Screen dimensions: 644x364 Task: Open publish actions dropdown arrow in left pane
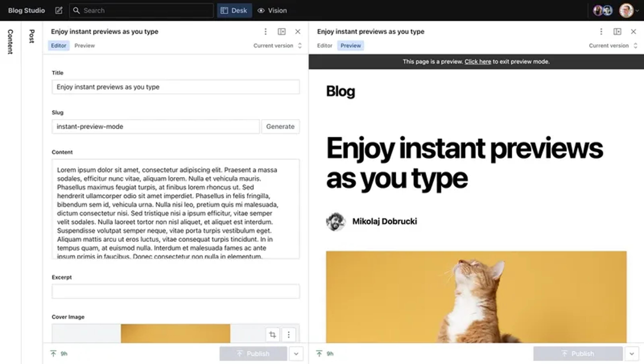(x=296, y=353)
